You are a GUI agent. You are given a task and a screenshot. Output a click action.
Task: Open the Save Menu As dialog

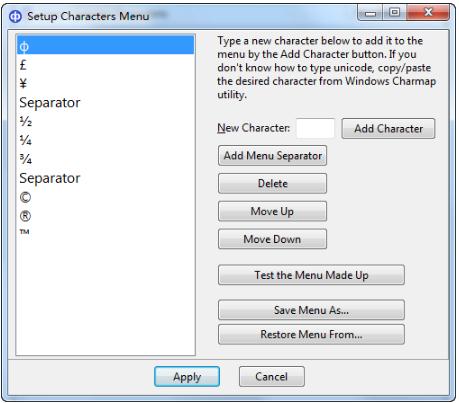pos(311,310)
